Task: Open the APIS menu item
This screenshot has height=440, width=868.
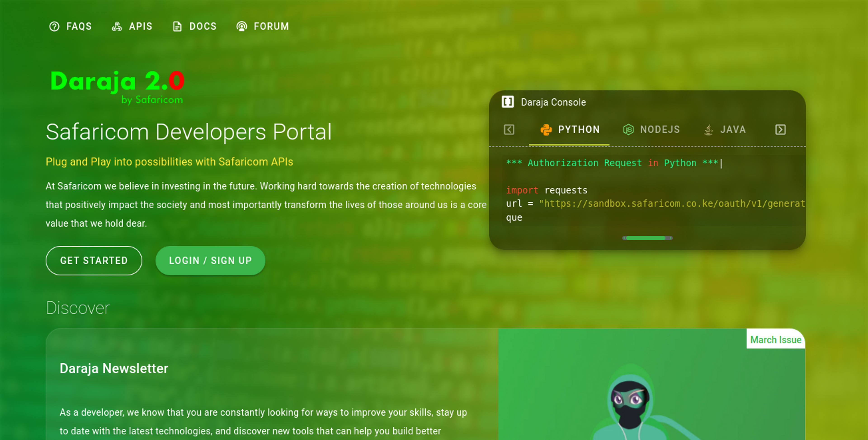Action: (x=132, y=26)
